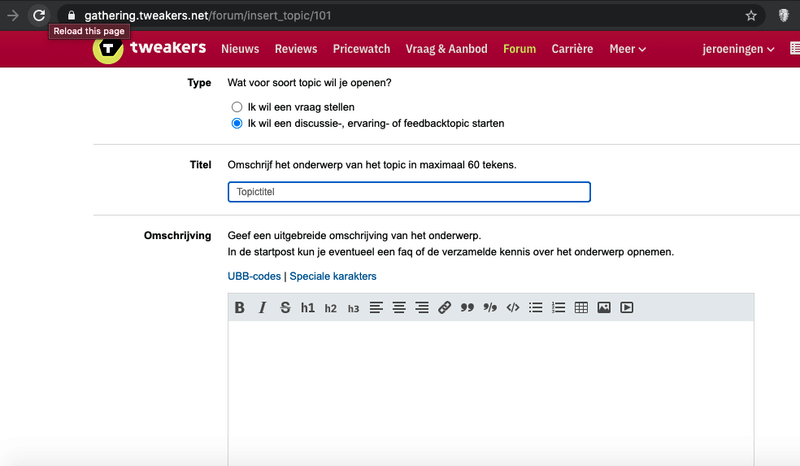
Task: Center-align text in the editor
Action: click(x=399, y=307)
